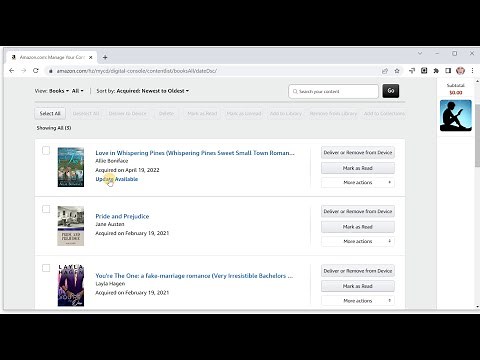The image size is (480, 360).
Task: Open the Love in Whispering Pines title link
Action: pyautogui.click(x=195, y=153)
